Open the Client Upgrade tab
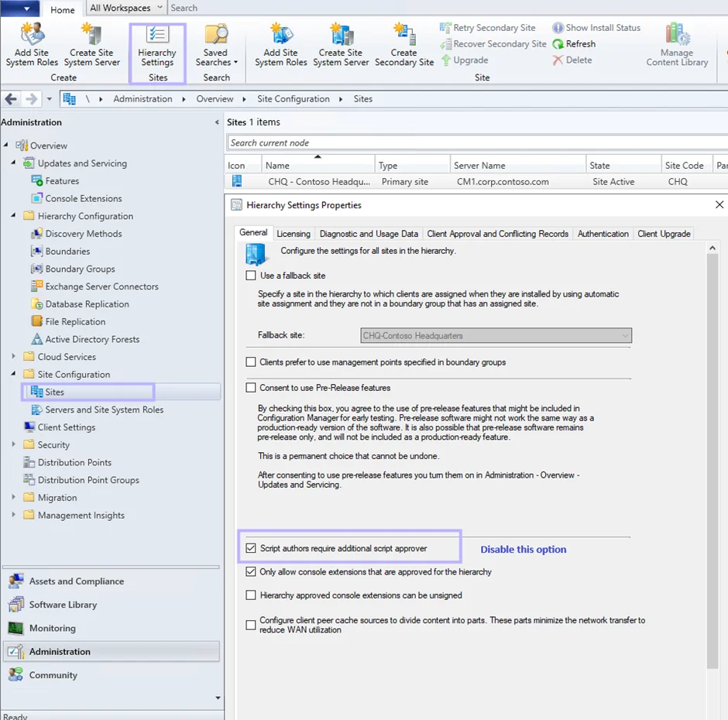The image size is (728, 720). [664, 234]
